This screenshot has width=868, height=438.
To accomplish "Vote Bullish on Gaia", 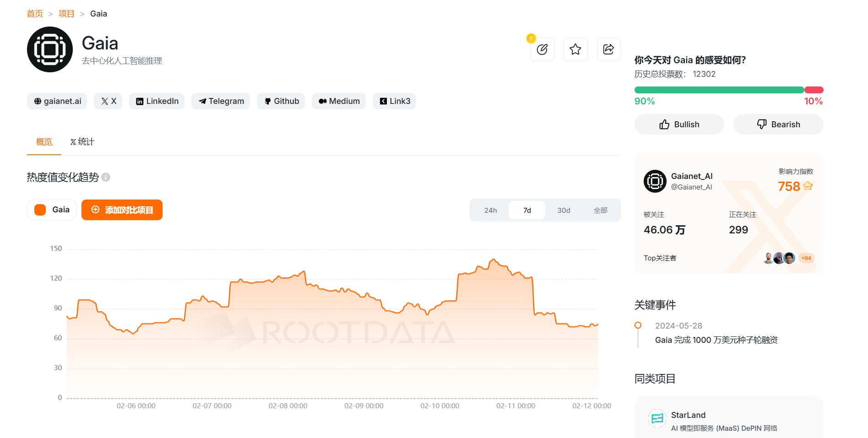I will click(679, 124).
